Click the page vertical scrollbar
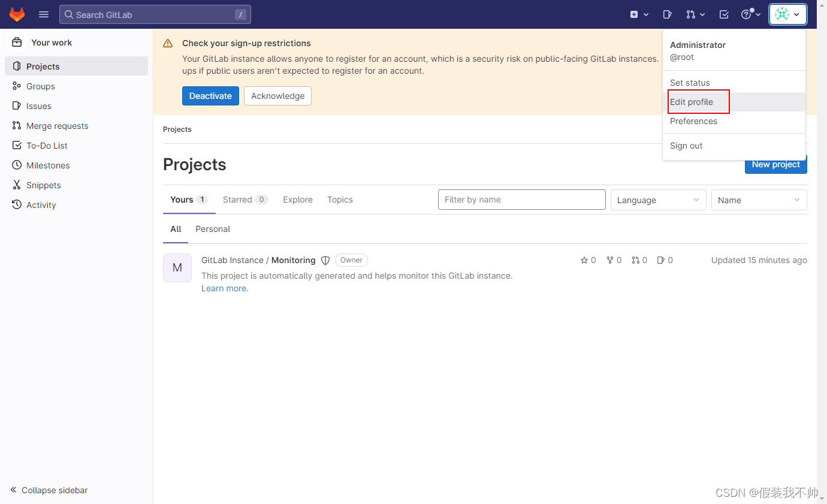 pos(822,252)
